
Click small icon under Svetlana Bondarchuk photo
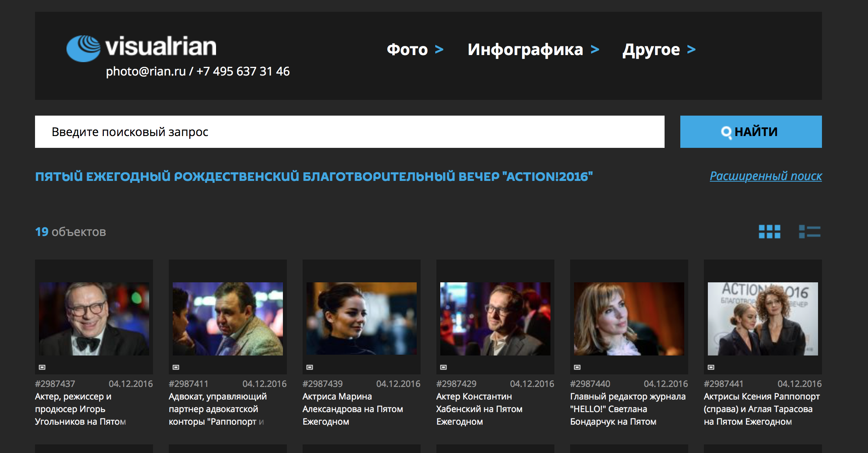(577, 367)
